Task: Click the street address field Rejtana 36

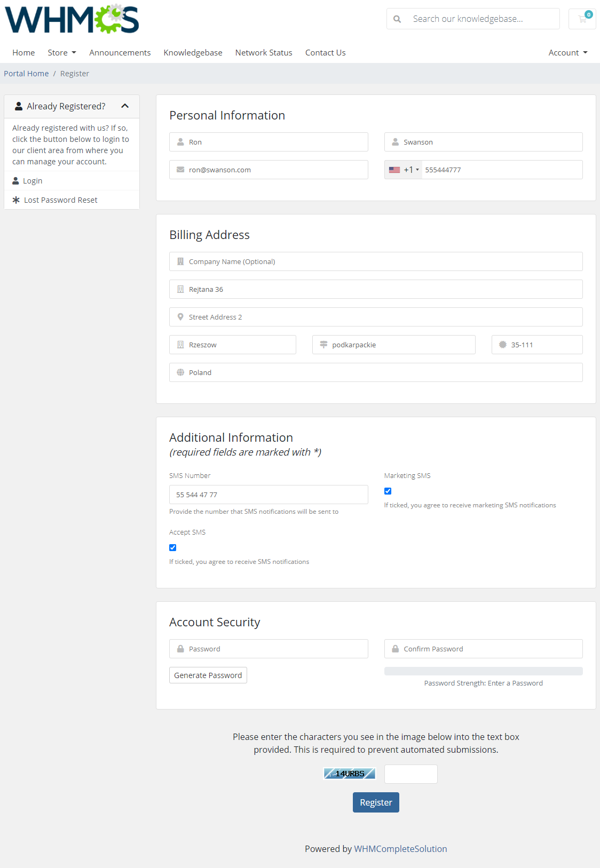Action: pos(376,289)
